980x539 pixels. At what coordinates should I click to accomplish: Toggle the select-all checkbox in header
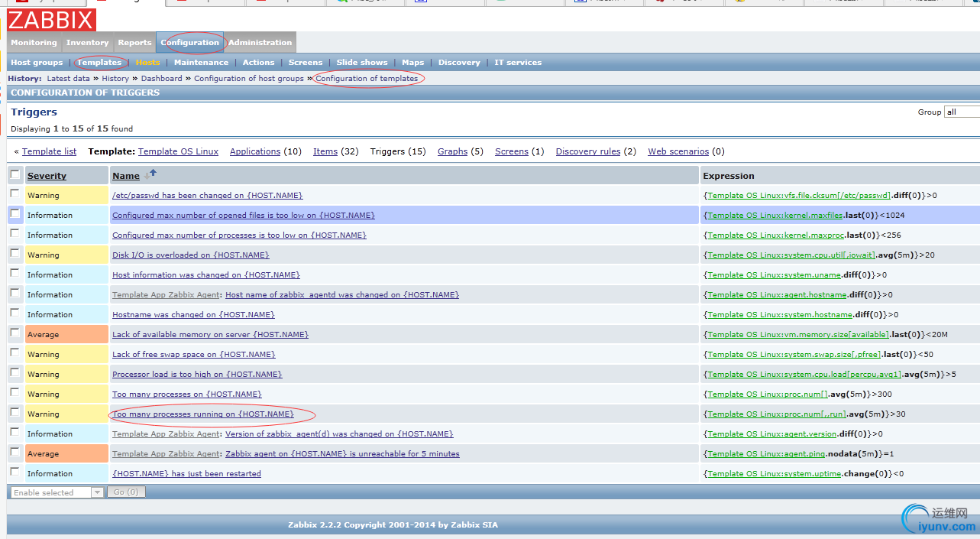(15, 175)
